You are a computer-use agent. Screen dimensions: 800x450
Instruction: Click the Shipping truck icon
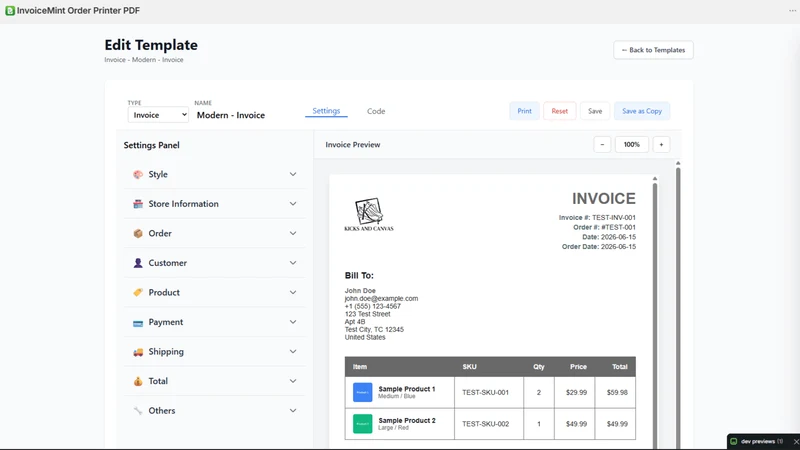pyautogui.click(x=138, y=352)
